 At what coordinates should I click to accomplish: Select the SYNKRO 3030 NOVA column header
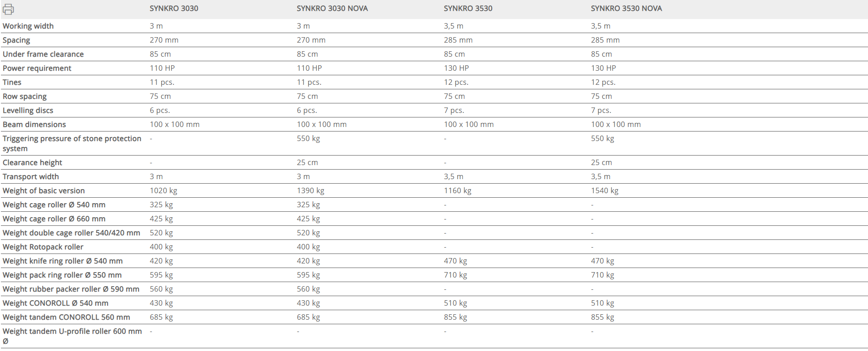click(x=332, y=8)
